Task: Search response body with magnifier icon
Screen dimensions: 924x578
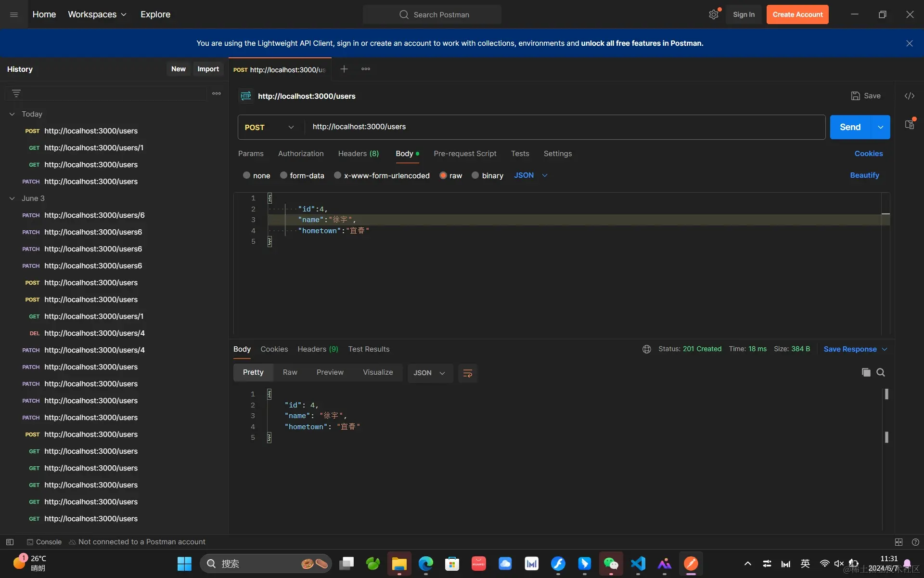Action: (881, 372)
